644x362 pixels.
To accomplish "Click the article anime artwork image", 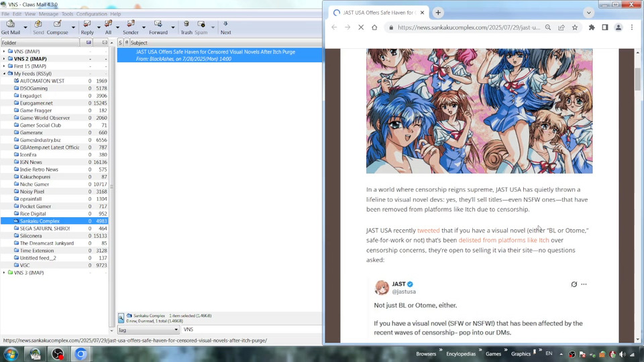I will pyautogui.click(x=479, y=111).
